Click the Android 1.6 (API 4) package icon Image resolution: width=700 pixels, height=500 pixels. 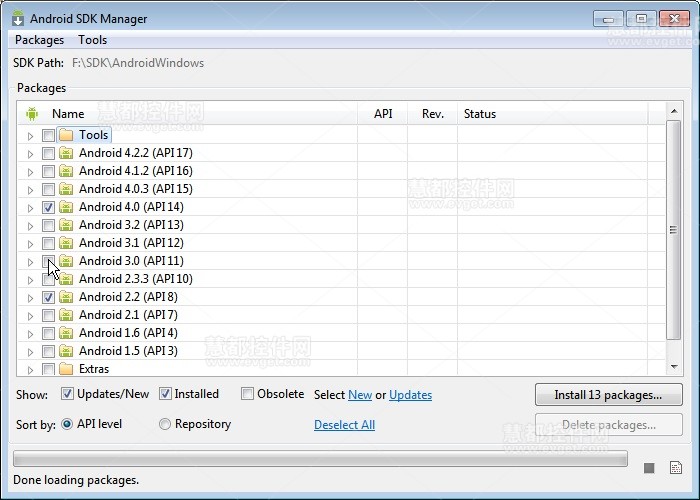pyautogui.click(x=66, y=333)
